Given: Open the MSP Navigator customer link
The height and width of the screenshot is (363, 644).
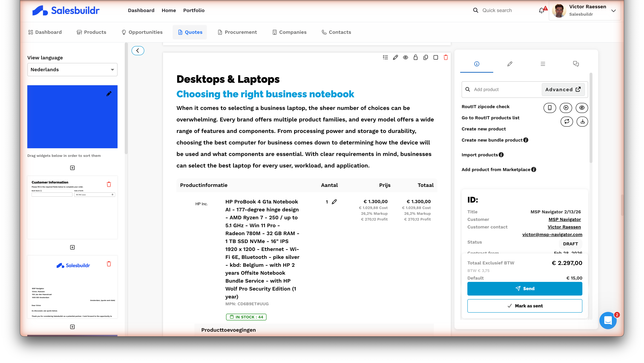Looking at the screenshot, I should click(x=565, y=219).
